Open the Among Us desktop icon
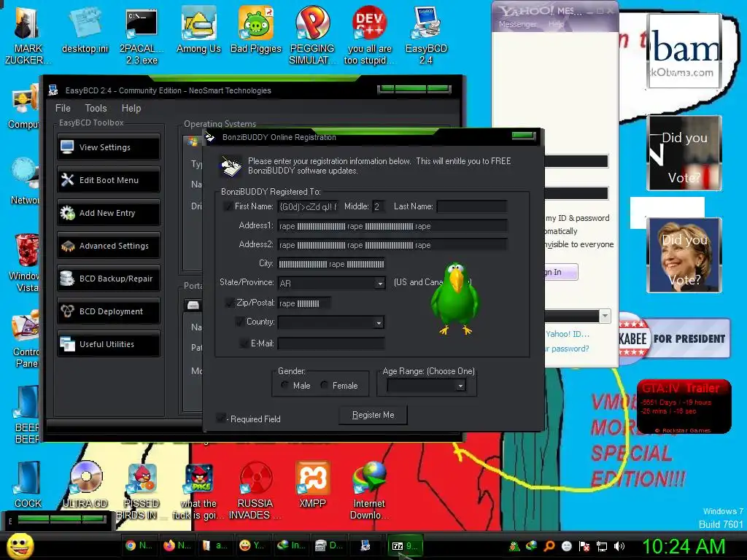747x560 pixels. pos(198,31)
